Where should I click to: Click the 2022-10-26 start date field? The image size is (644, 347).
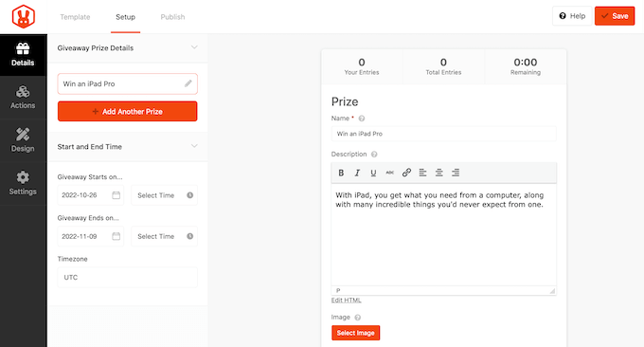pyautogui.click(x=90, y=195)
